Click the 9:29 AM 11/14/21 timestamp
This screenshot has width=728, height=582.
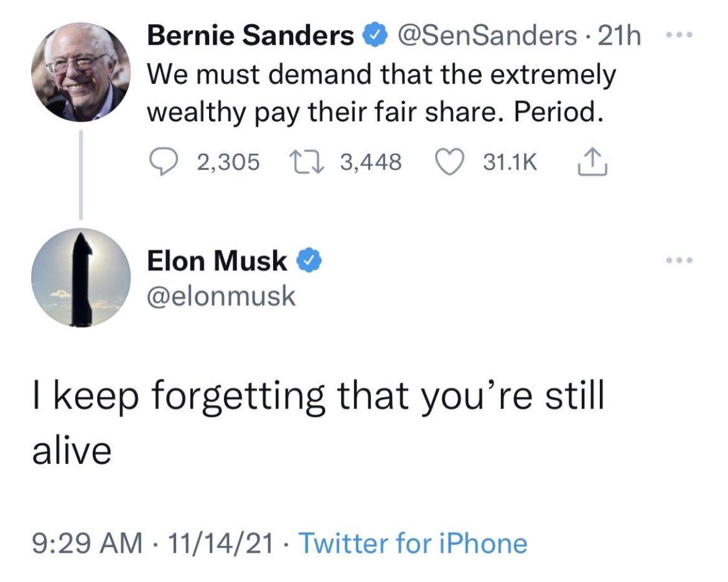click(152, 543)
